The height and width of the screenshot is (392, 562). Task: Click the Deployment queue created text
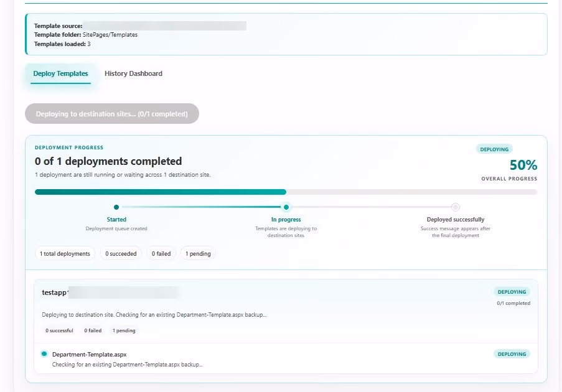[x=116, y=228]
